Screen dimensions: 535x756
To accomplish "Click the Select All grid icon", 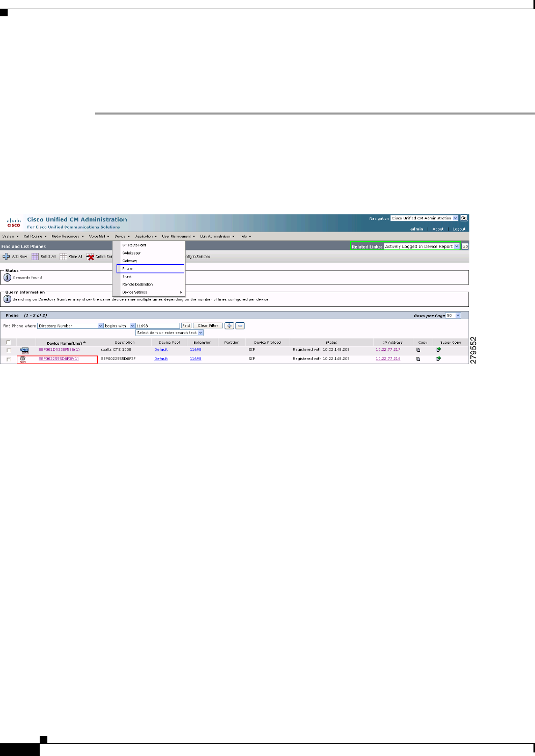I will point(35,257).
